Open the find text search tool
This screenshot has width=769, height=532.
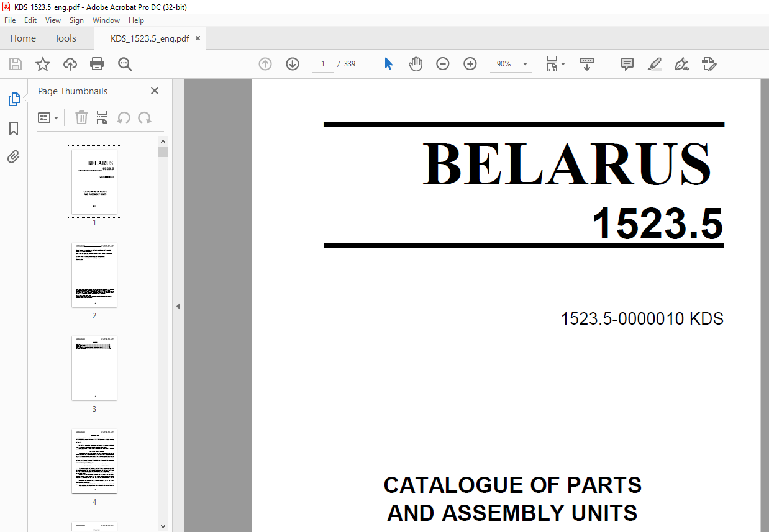pyautogui.click(x=125, y=64)
